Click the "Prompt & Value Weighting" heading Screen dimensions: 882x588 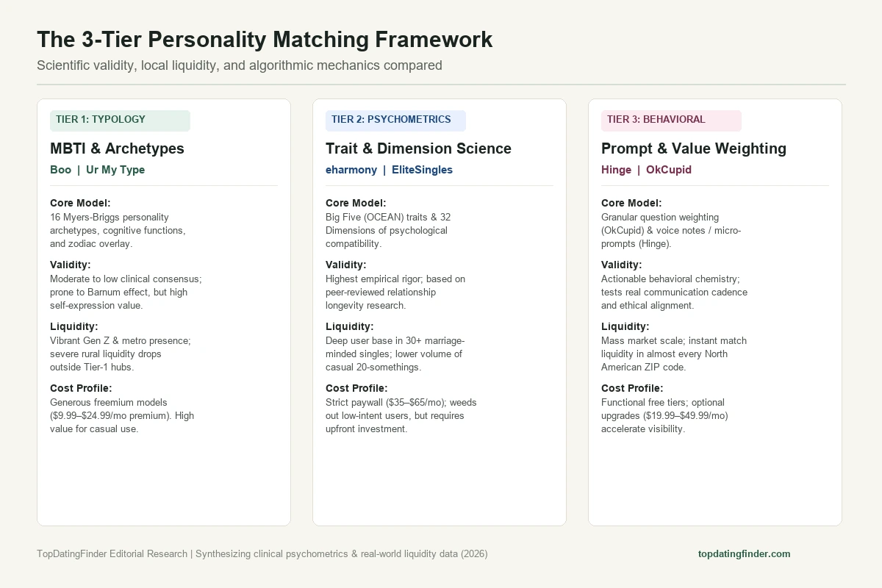[694, 148]
